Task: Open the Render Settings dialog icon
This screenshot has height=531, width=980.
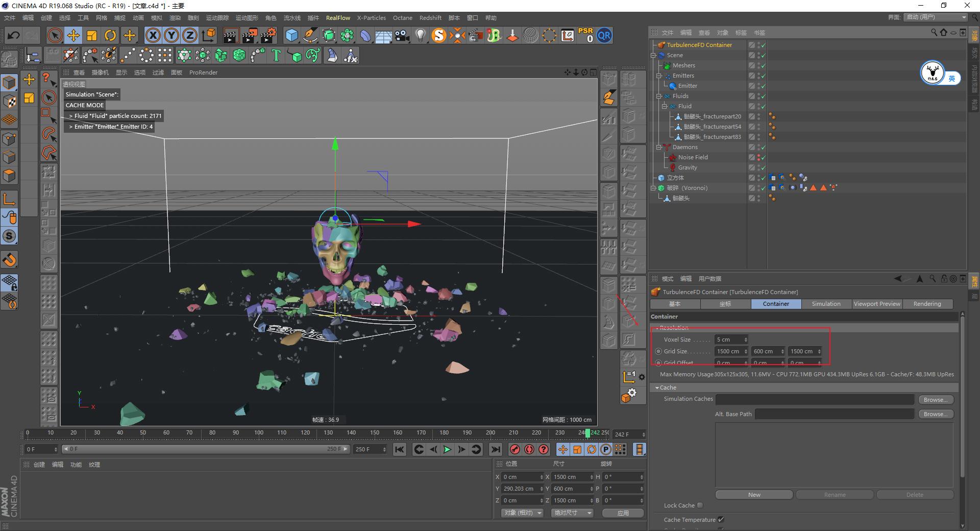Action: coord(267,35)
